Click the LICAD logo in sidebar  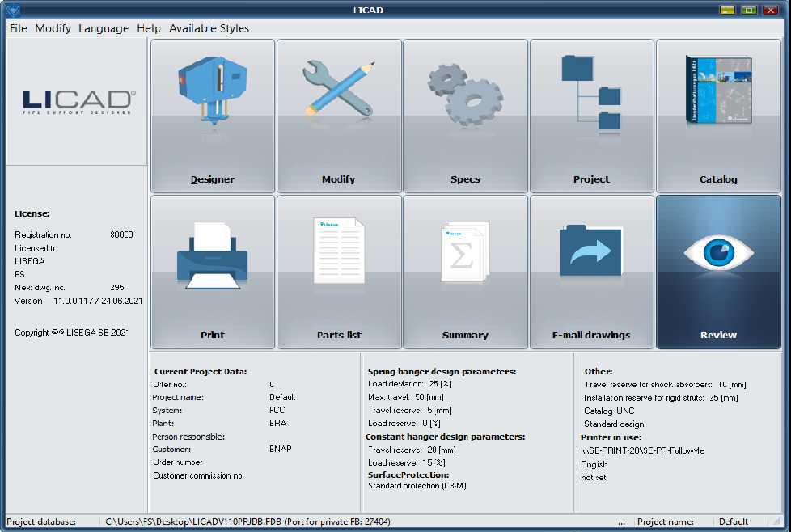click(78, 102)
